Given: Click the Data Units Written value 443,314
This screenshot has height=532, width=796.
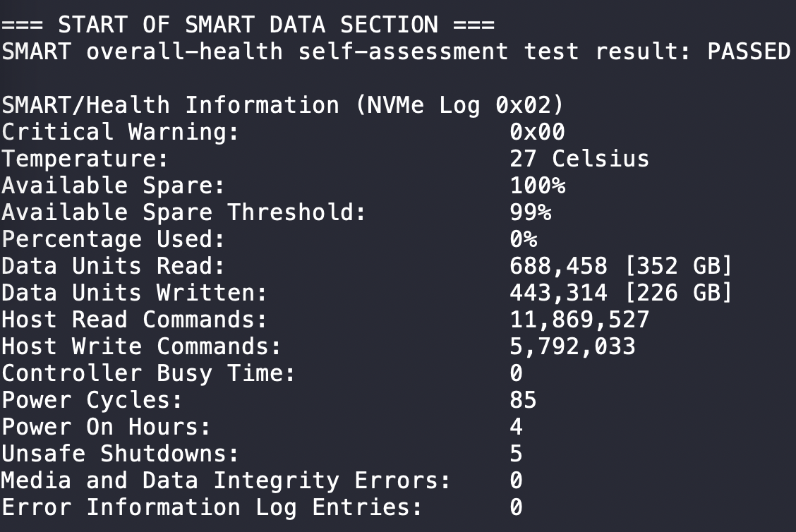Looking at the screenshot, I should pos(558,293).
